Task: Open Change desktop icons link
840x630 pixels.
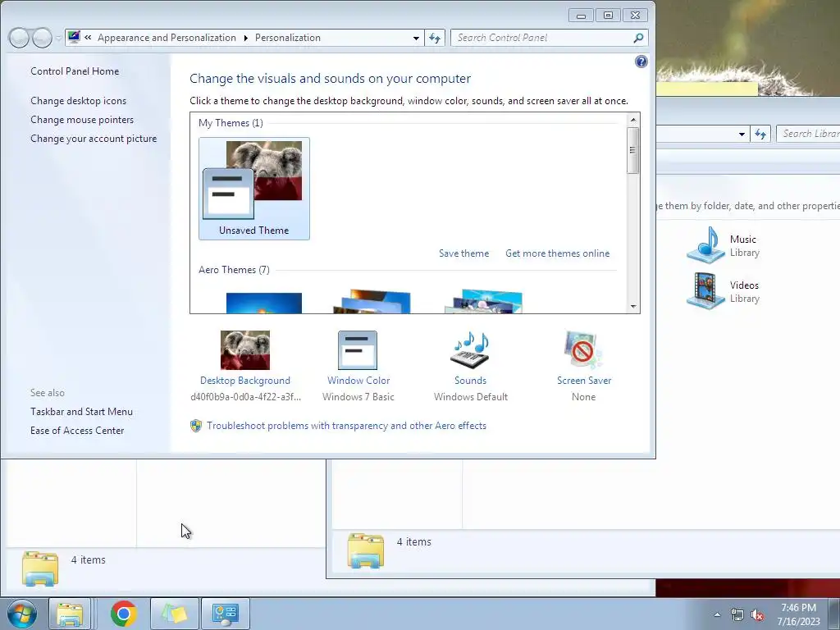Action: pyautogui.click(x=78, y=101)
